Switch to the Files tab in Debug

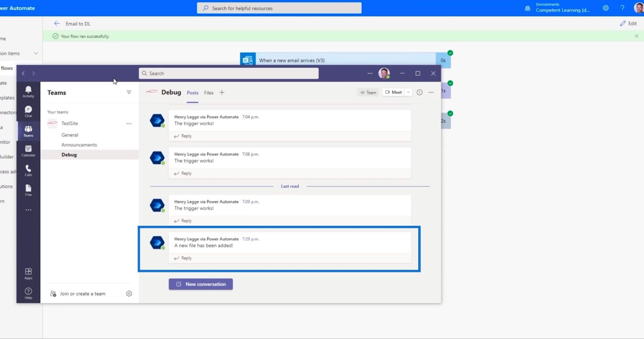[208, 93]
